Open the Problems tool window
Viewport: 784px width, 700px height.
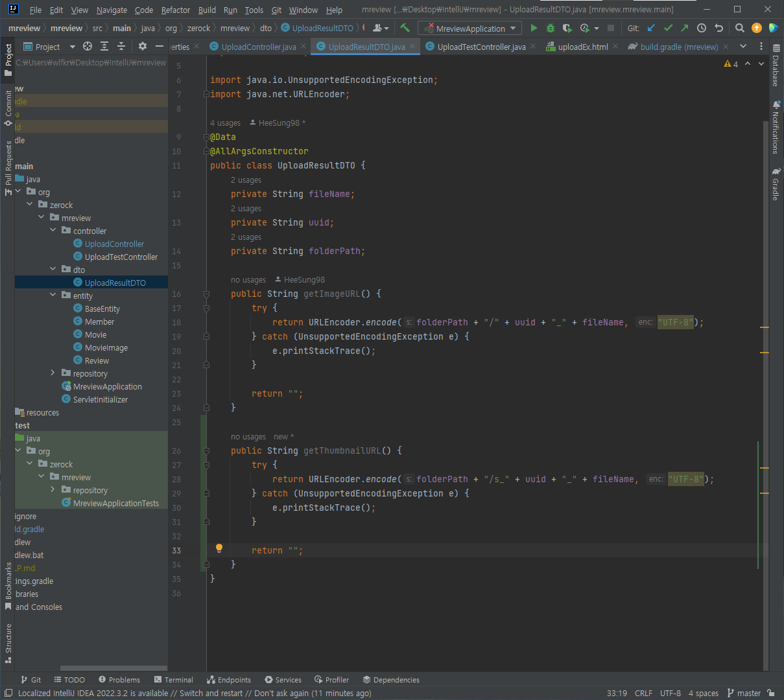click(x=119, y=680)
